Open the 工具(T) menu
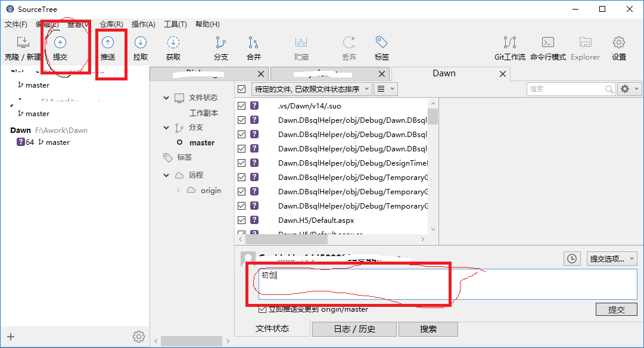644x348 pixels. [175, 24]
